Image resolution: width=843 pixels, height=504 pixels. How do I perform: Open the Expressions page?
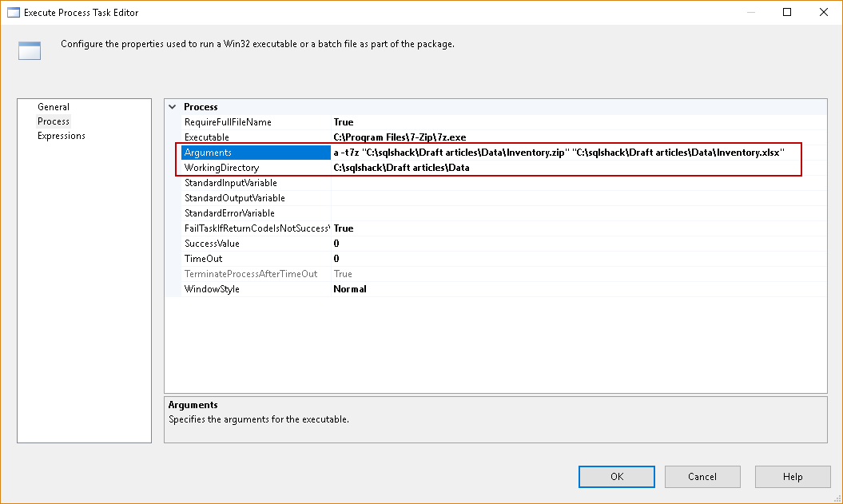pyautogui.click(x=62, y=136)
